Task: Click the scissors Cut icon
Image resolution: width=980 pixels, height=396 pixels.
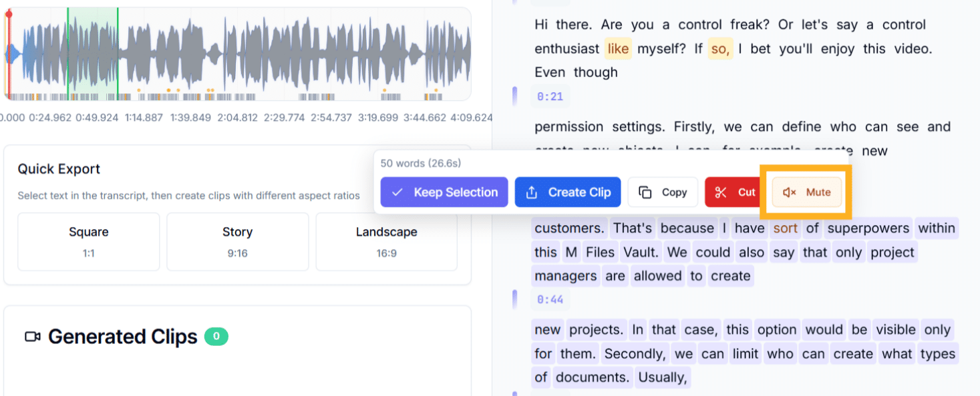Action: click(x=720, y=192)
